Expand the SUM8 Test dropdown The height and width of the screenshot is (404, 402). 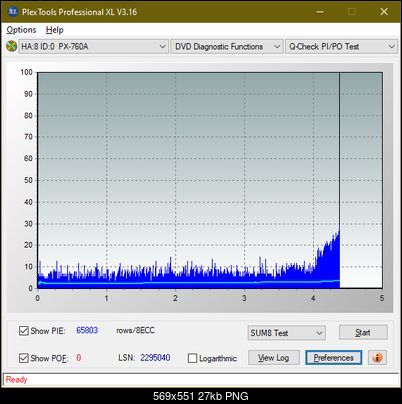click(x=286, y=333)
